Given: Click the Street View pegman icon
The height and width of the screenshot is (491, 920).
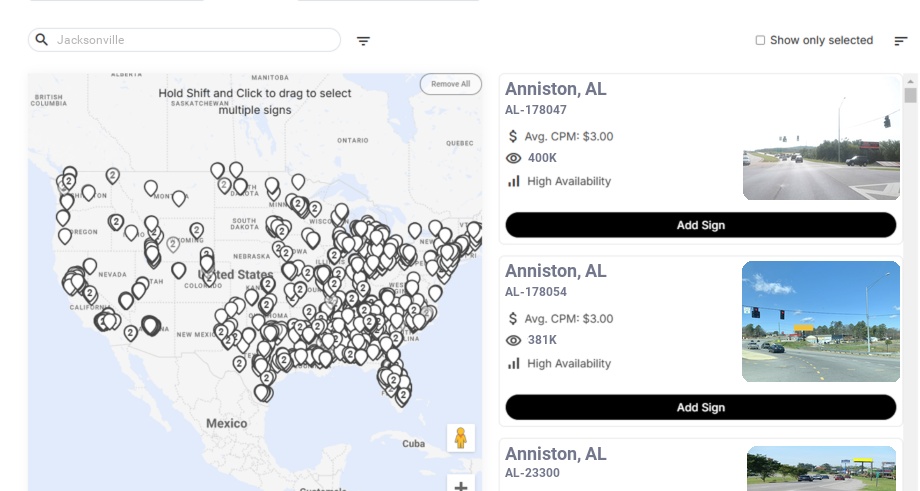Looking at the screenshot, I should pyautogui.click(x=460, y=438).
